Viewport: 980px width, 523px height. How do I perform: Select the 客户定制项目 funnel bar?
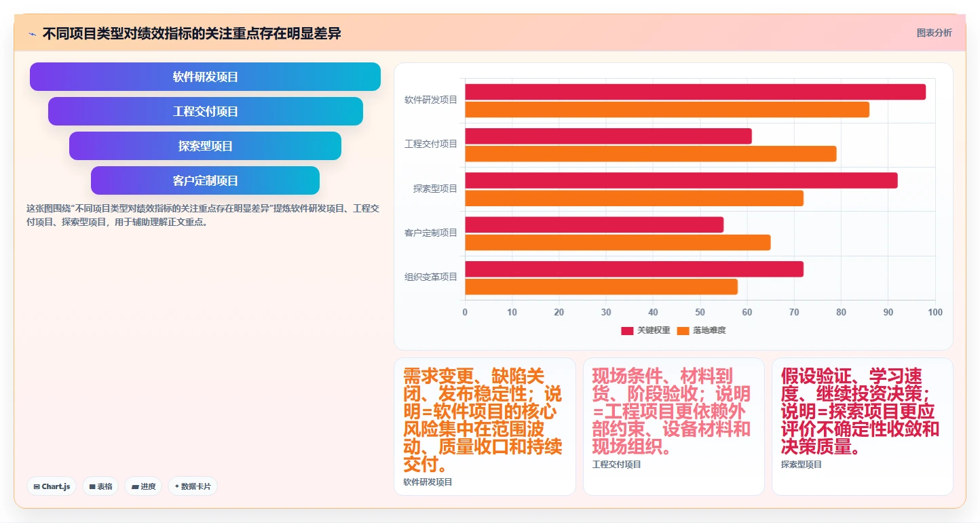[205, 180]
